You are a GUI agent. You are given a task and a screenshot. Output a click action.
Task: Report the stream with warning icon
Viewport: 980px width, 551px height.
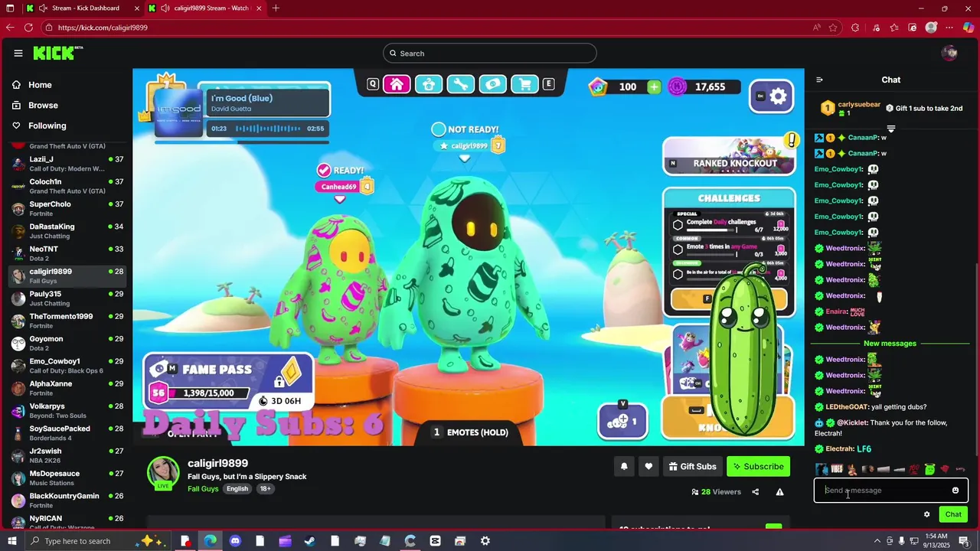[x=779, y=492]
